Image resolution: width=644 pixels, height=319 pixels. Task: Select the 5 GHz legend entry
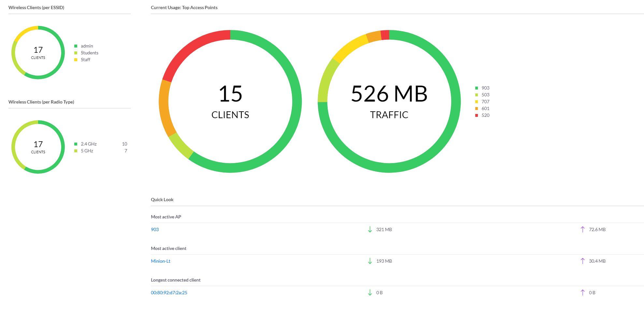pyautogui.click(x=87, y=151)
